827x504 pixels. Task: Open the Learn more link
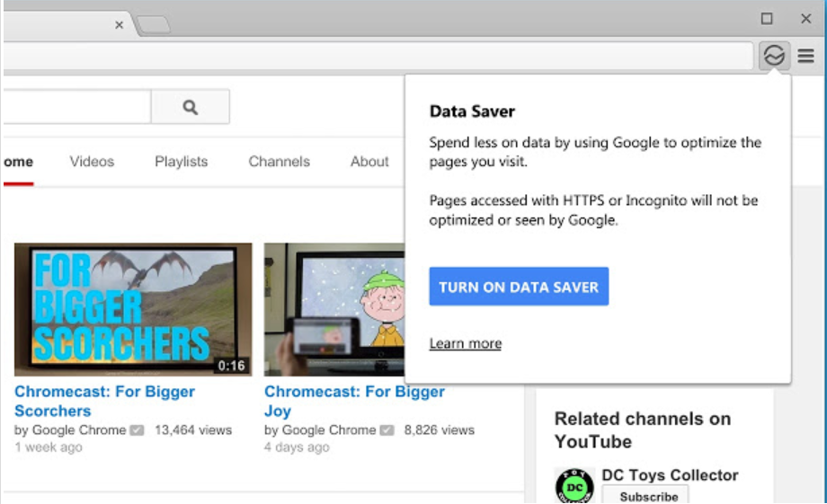tap(466, 343)
